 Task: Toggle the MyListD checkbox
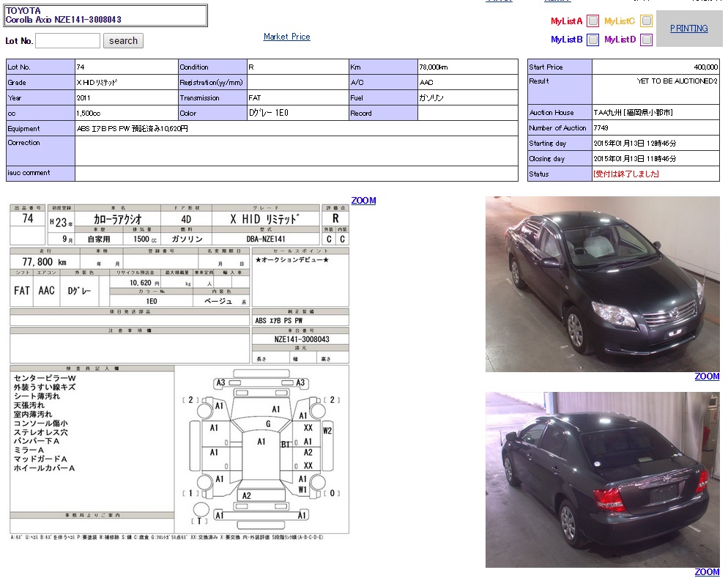[646, 40]
